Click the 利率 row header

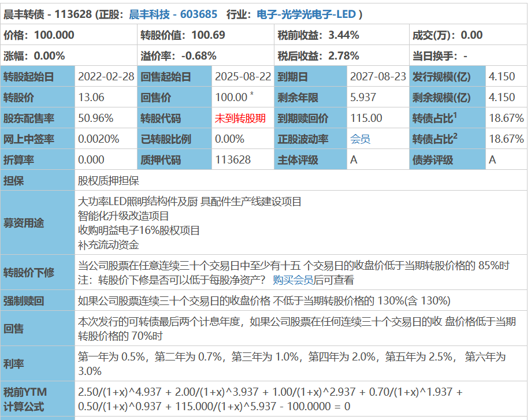click(38, 363)
